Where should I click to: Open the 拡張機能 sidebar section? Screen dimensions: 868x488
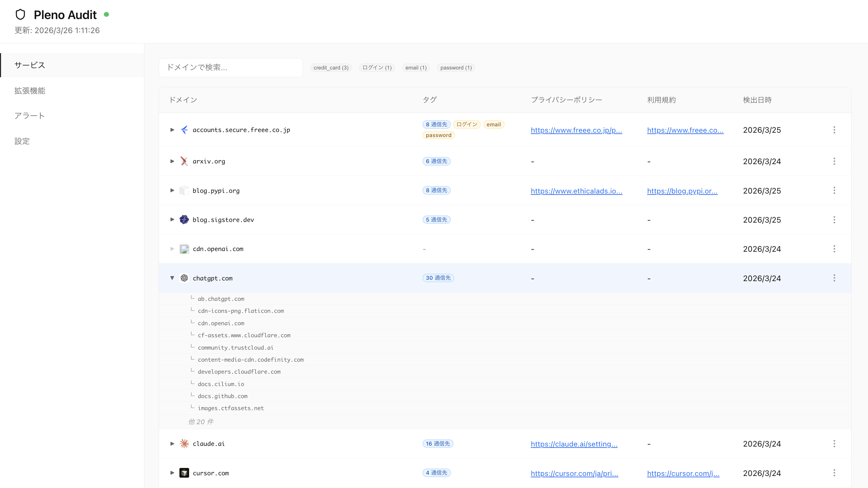tap(72, 90)
